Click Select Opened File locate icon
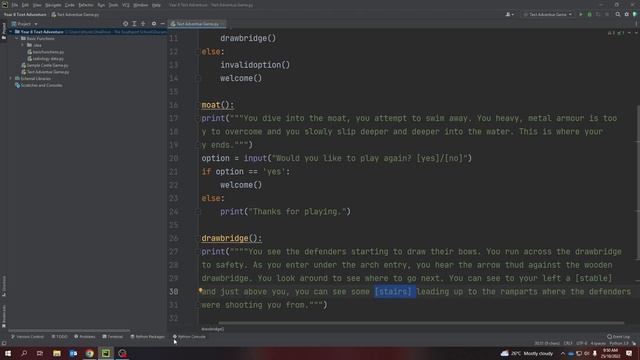 [125, 24]
